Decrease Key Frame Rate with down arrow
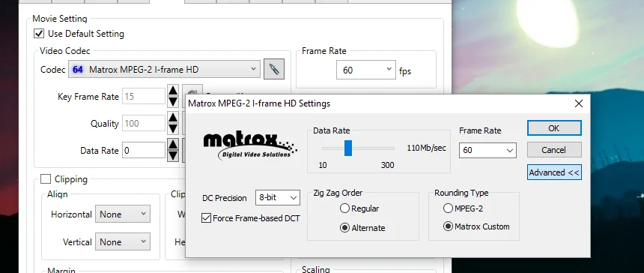644x273 pixels. coord(173,101)
